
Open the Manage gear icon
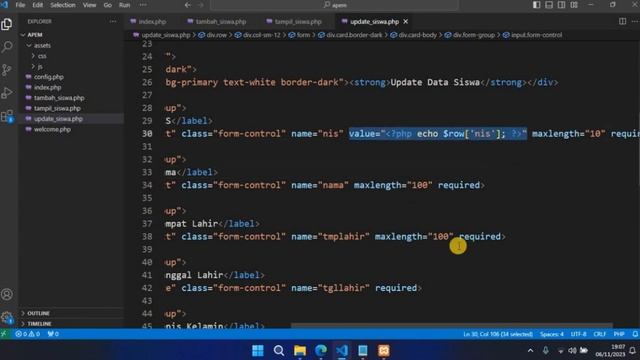click(7, 318)
